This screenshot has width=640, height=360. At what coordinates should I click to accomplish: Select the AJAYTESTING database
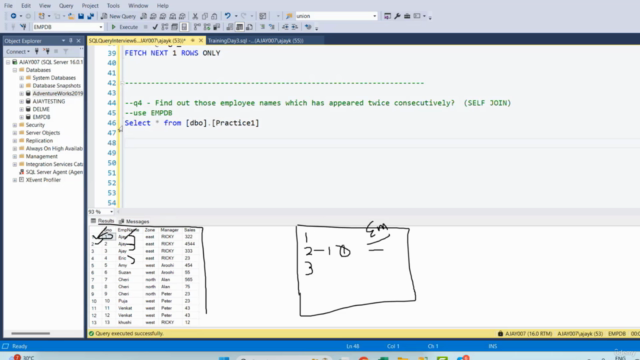pyautogui.click(x=49, y=102)
